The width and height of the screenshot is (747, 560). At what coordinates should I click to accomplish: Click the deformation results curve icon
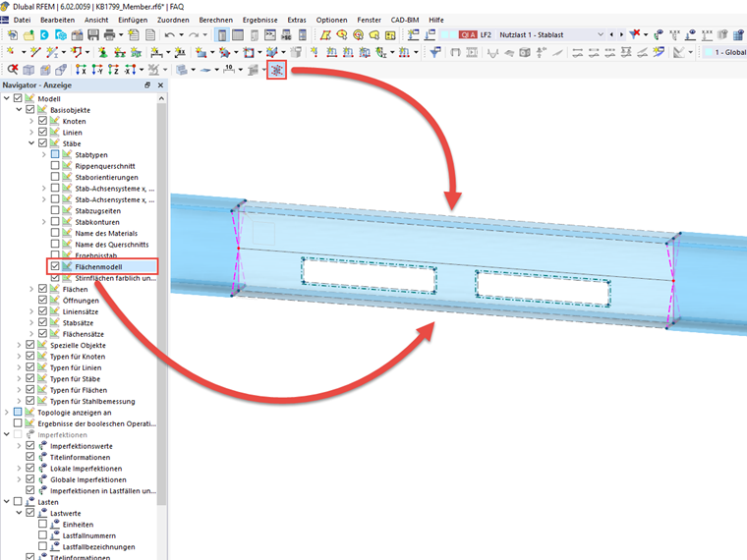click(492, 52)
